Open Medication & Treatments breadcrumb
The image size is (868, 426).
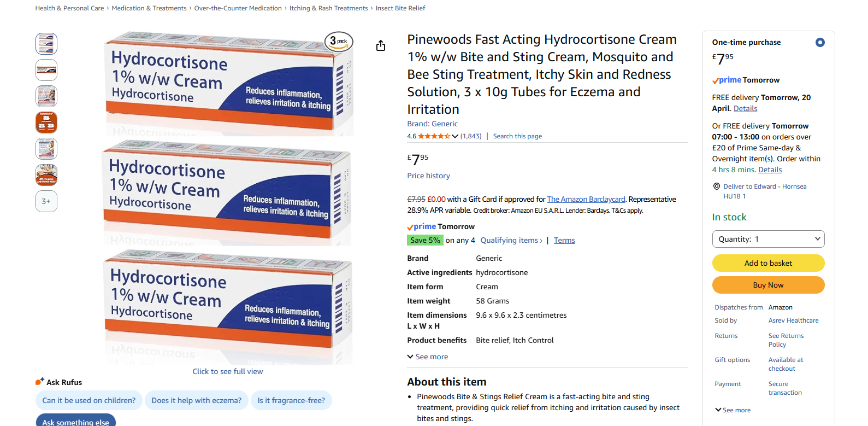tap(149, 8)
